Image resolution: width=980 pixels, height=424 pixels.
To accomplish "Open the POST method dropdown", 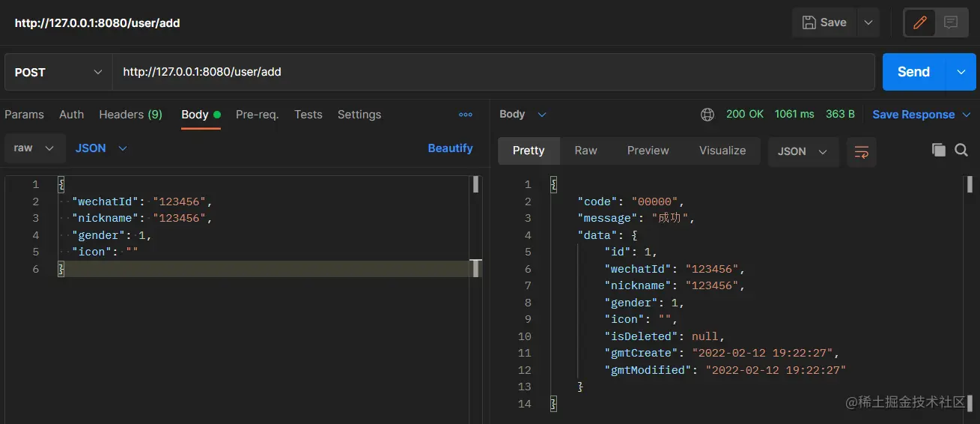I will pos(58,72).
